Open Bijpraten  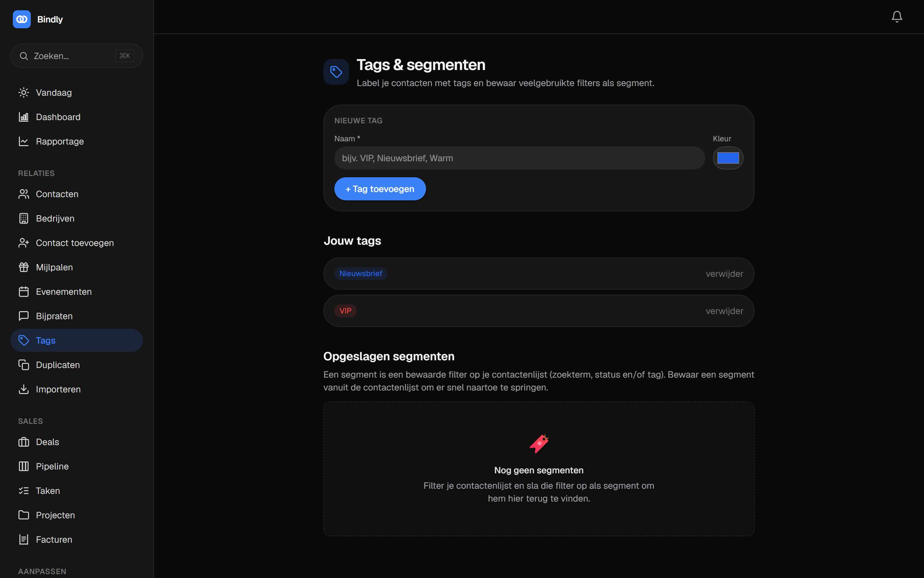[x=77, y=316]
